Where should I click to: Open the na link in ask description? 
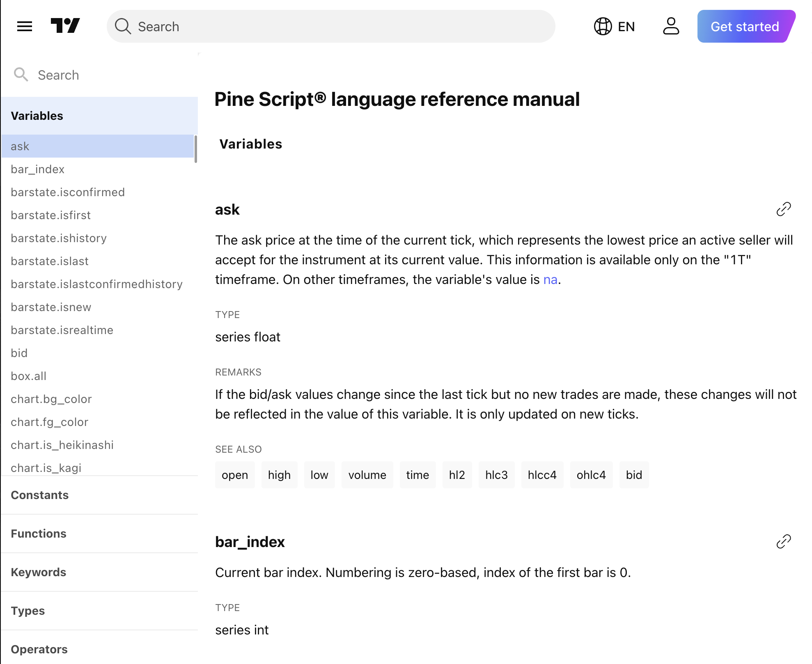coord(550,279)
